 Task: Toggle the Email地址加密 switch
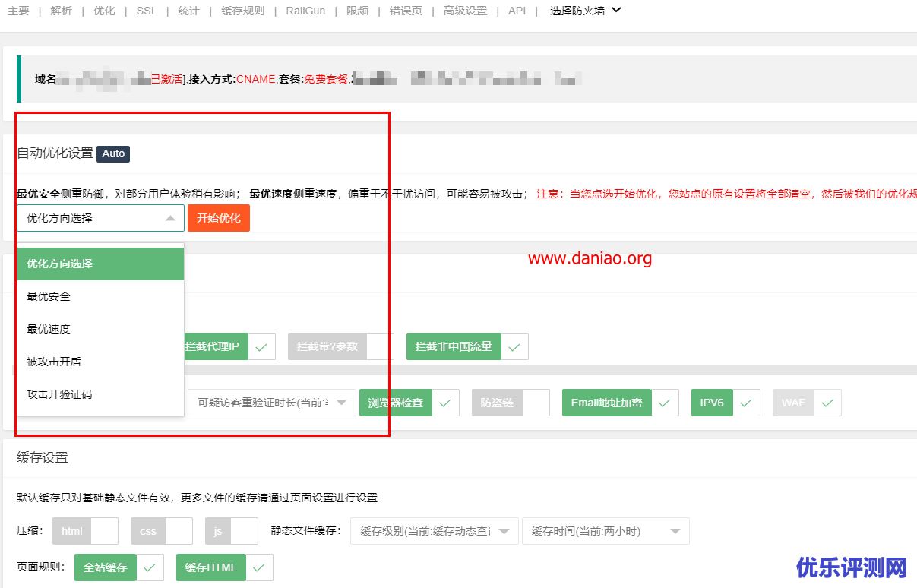(x=620, y=403)
